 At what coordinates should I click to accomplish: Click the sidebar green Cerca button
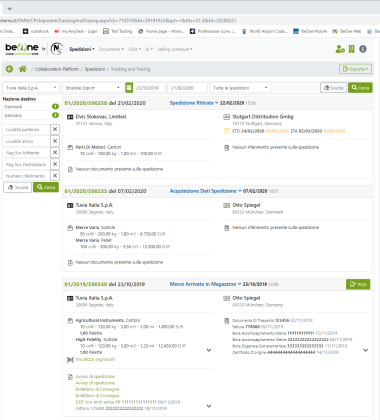point(46,187)
